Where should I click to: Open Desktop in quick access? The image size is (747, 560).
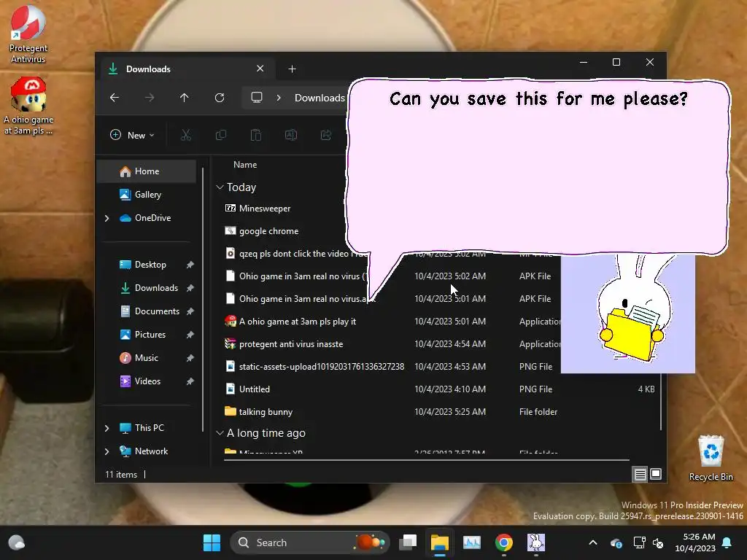pos(146,265)
